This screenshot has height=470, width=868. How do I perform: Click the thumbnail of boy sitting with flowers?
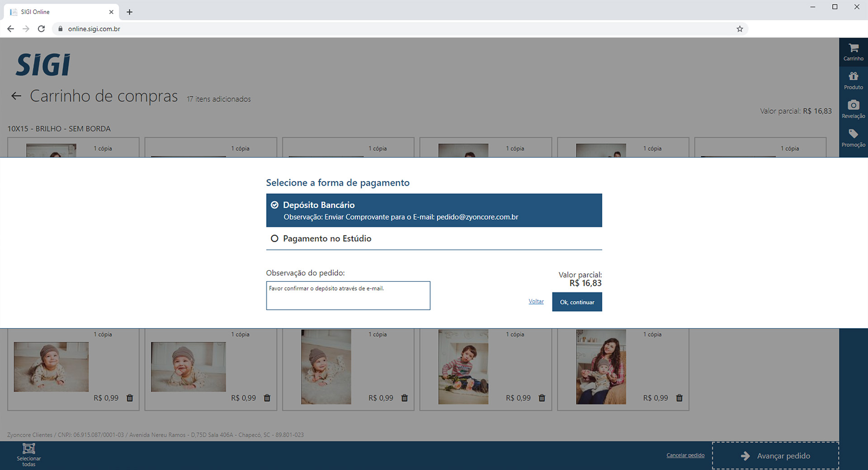coord(463,367)
